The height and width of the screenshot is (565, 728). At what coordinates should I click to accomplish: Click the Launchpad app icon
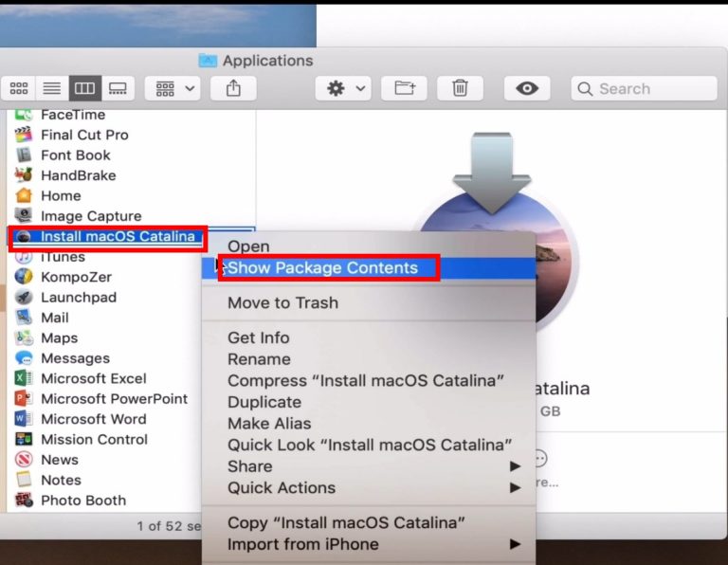(x=23, y=297)
